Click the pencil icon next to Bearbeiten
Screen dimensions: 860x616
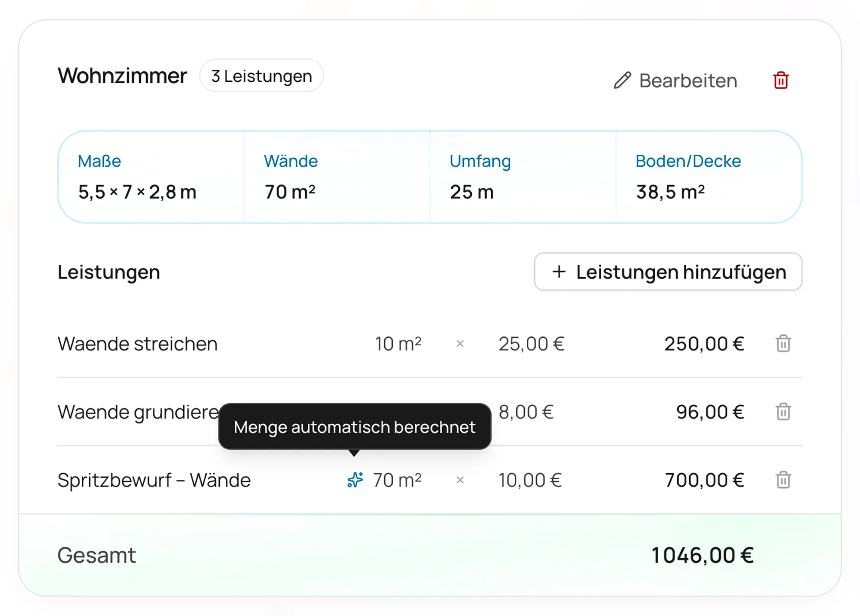pos(622,81)
